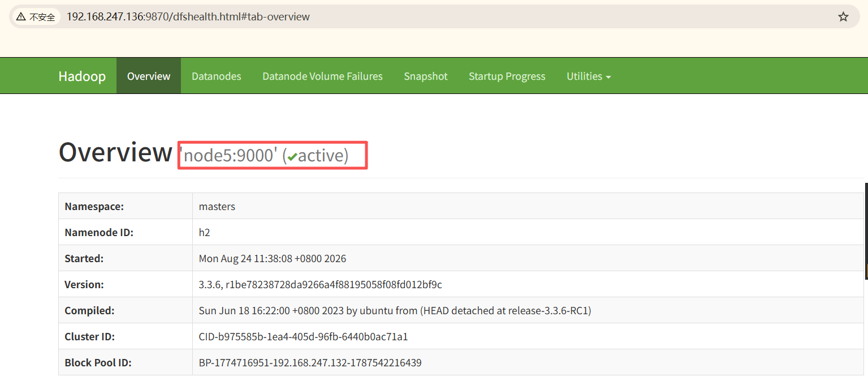Viewport: 868px width, 385px height.
Task: Select the Namenode ID value h2
Action: tap(205, 232)
